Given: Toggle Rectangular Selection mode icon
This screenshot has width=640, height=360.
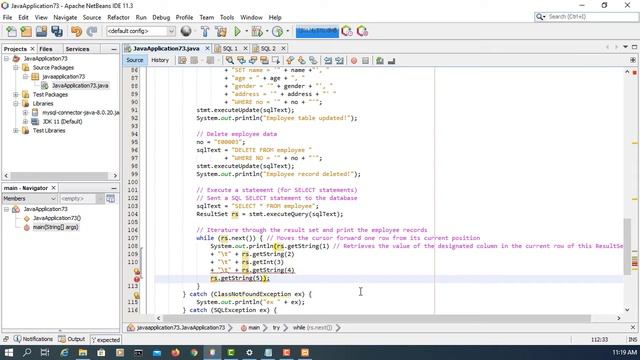Looking at the screenshot, I should (x=276, y=60).
